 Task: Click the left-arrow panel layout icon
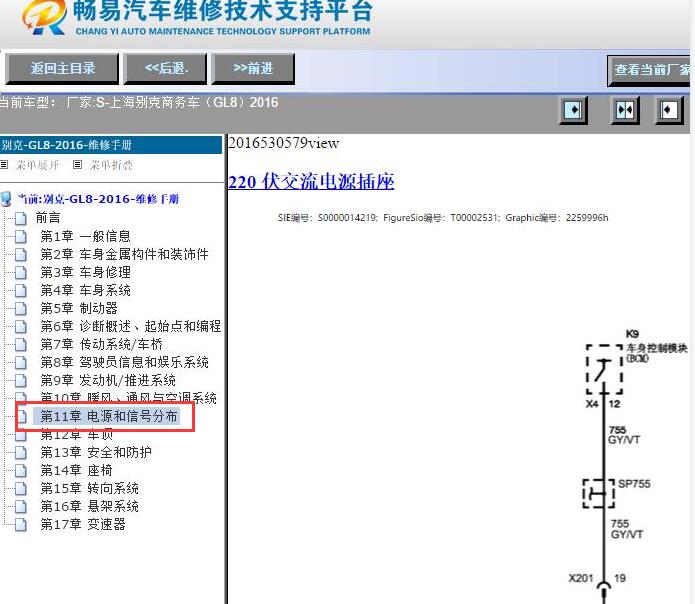[669, 110]
